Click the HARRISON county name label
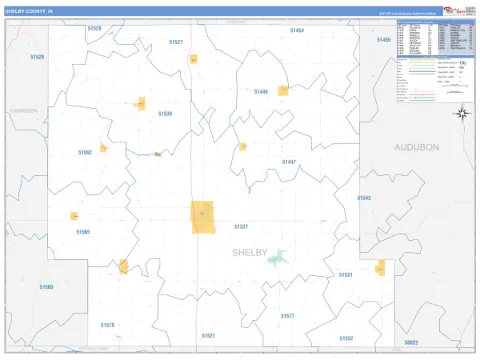480x360 pixels. click(24, 111)
